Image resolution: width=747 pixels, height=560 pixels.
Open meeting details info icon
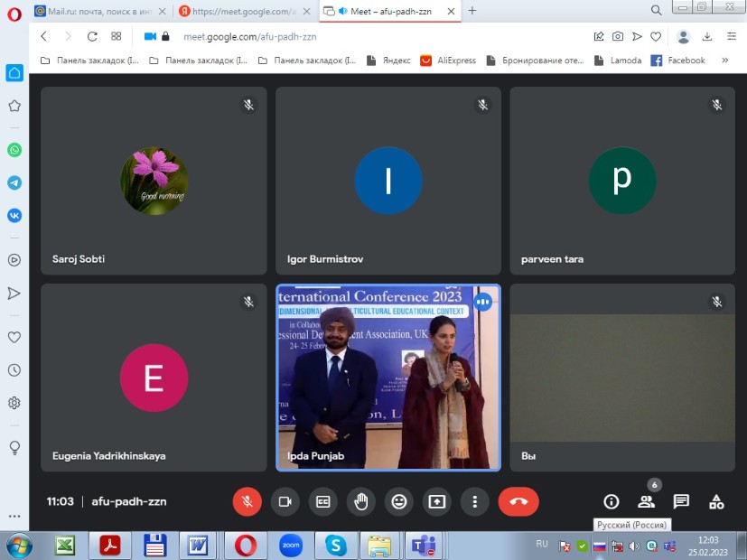tap(612, 501)
